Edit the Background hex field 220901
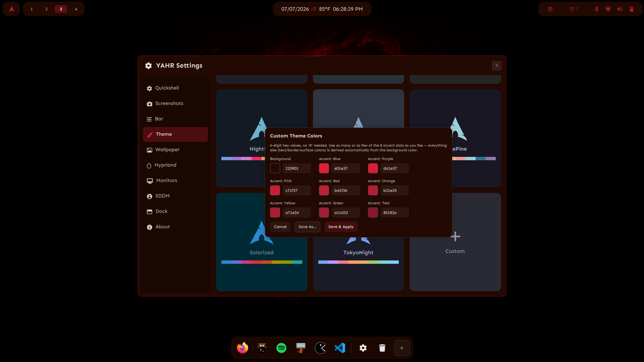 click(x=297, y=168)
